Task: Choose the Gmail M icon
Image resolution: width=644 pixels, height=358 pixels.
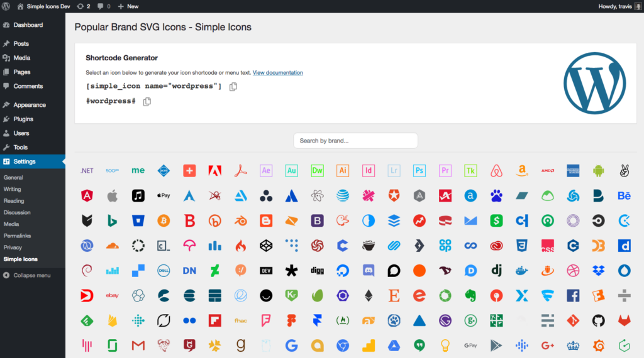Action: pos(138,345)
